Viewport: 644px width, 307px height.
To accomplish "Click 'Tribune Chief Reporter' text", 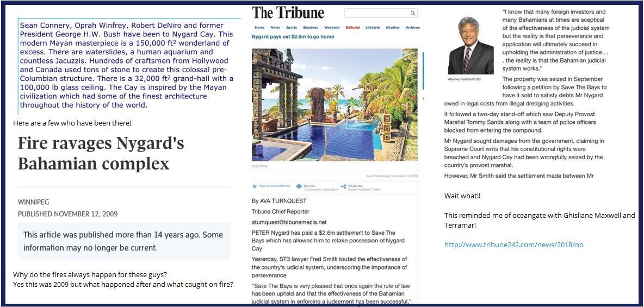I will 281,212.
